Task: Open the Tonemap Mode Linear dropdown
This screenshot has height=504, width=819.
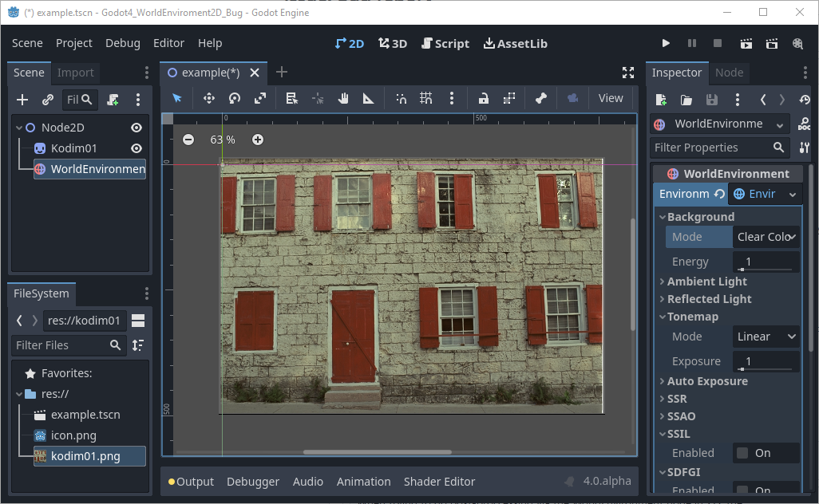Action: coord(766,336)
